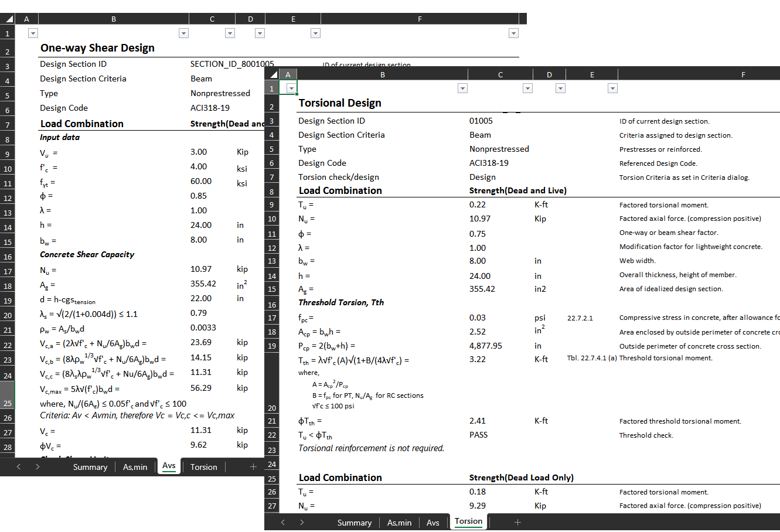Select Torsion check/design value Design
This screenshot has height=532, width=780.
click(482, 177)
